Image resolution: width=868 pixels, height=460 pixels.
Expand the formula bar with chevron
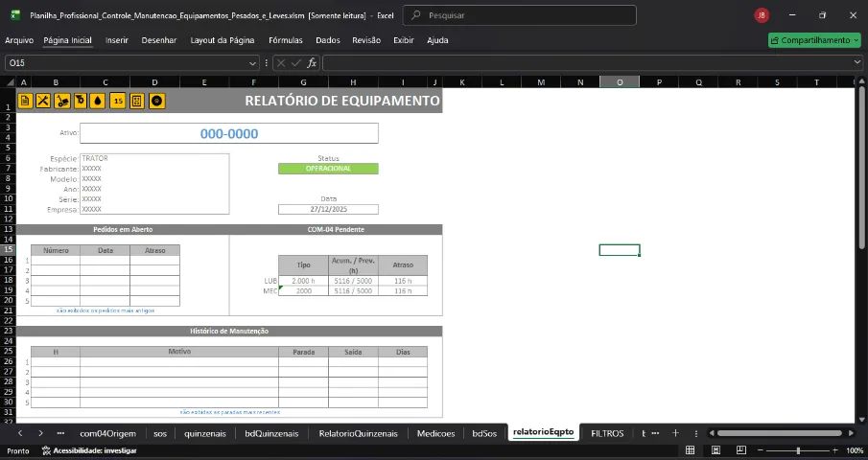coord(857,63)
